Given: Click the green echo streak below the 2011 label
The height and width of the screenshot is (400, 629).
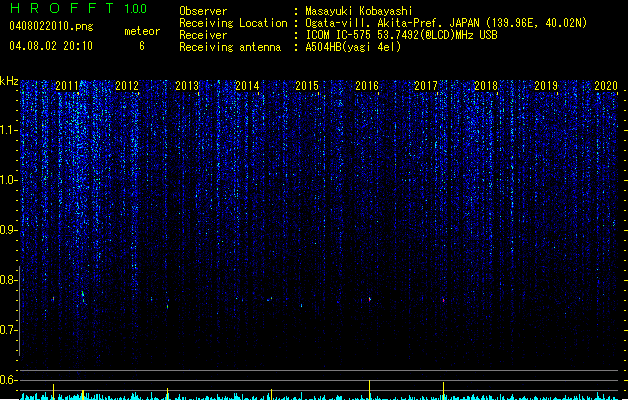Looking at the screenshot, I should click(x=83, y=296).
